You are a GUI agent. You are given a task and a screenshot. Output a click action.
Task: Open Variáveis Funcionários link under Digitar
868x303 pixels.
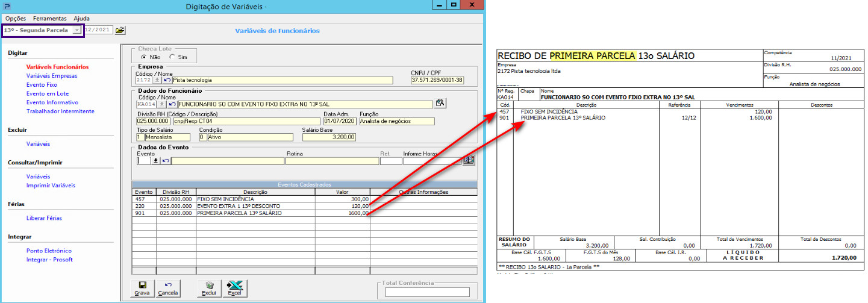pyautogui.click(x=57, y=67)
